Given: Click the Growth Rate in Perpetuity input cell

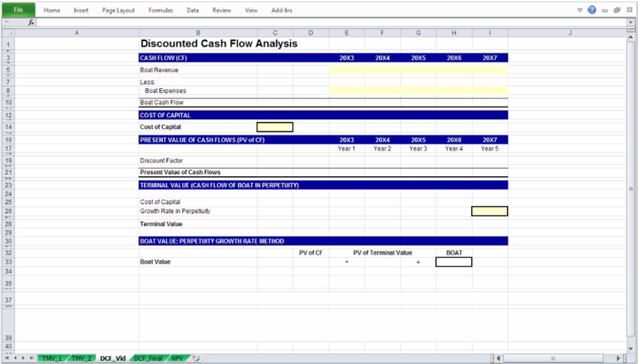Looking at the screenshot, I should tap(490, 211).
